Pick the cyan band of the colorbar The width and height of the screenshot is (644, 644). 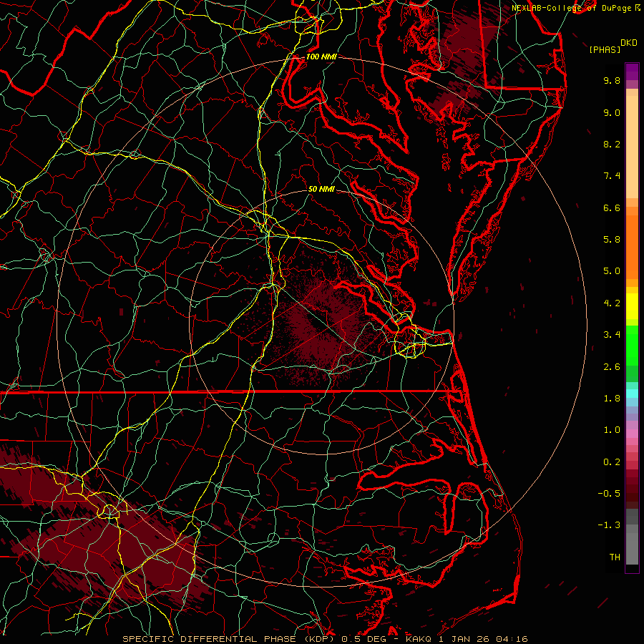pyautogui.click(x=632, y=394)
